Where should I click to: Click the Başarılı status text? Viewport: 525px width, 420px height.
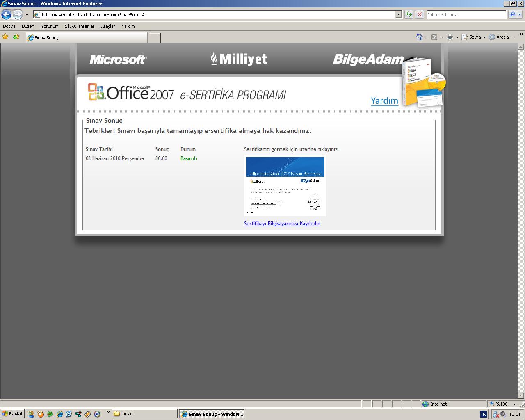pos(189,158)
